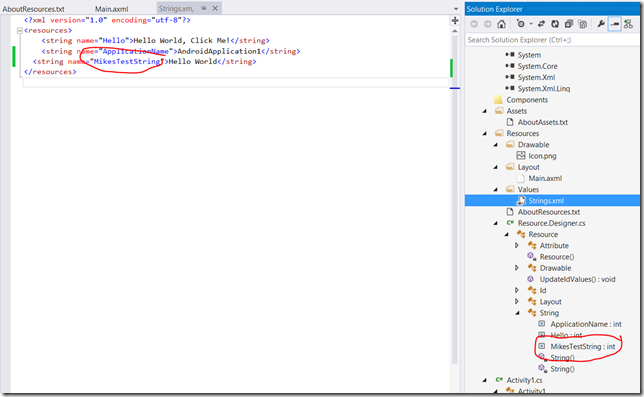The image size is (644, 397).
Task: Collapse the Values folder
Action: tap(496, 190)
